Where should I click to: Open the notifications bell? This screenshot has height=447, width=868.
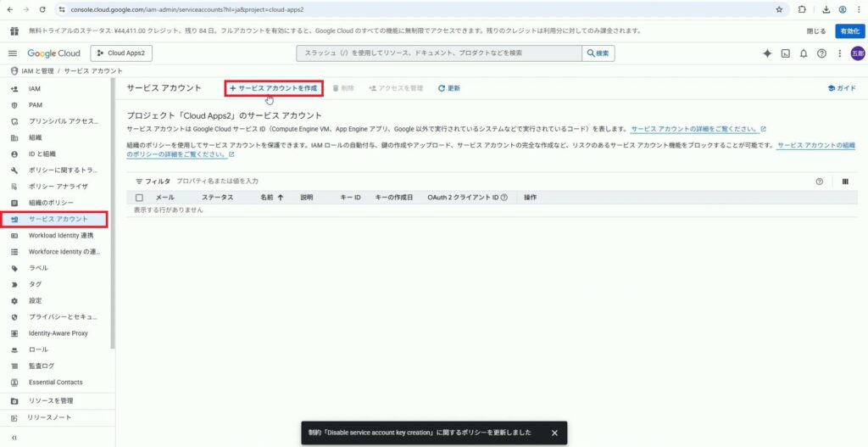point(804,53)
